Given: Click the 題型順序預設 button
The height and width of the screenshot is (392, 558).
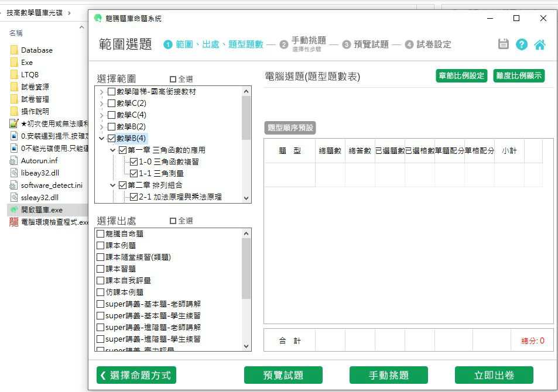Looking at the screenshot, I should [x=290, y=128].
